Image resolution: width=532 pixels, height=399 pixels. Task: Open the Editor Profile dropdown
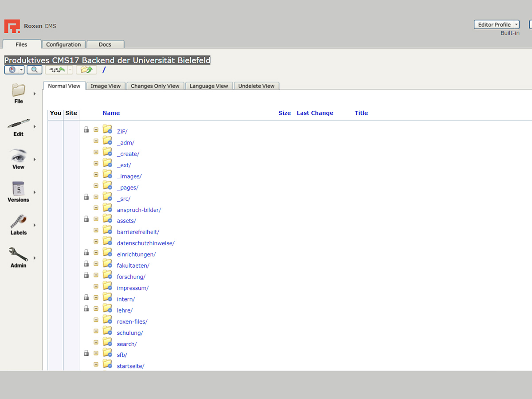[x=496, y=25]
